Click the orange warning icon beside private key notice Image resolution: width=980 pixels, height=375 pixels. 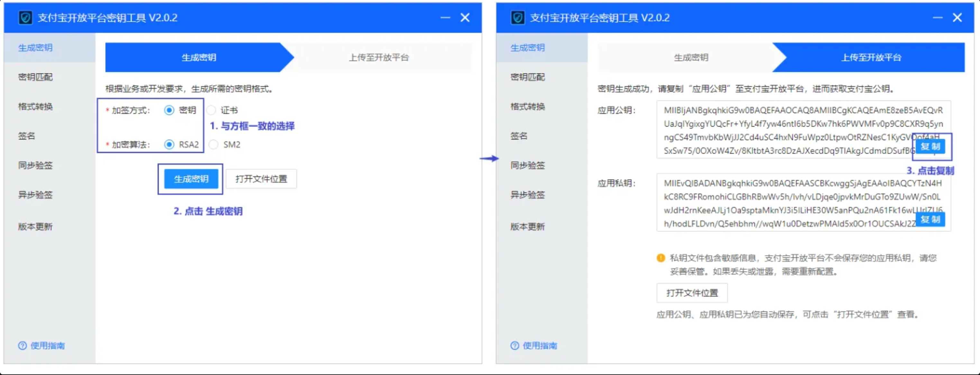661,258
